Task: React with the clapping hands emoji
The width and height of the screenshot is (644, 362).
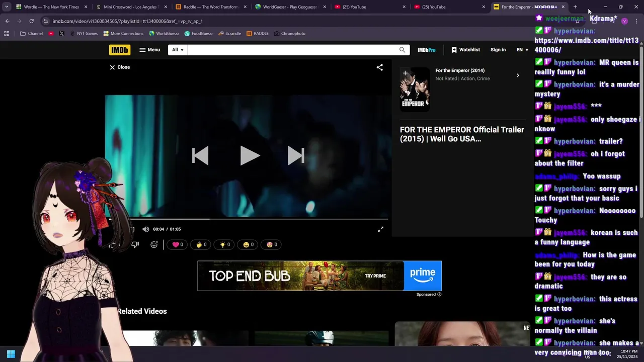Action: click(201, 244)
